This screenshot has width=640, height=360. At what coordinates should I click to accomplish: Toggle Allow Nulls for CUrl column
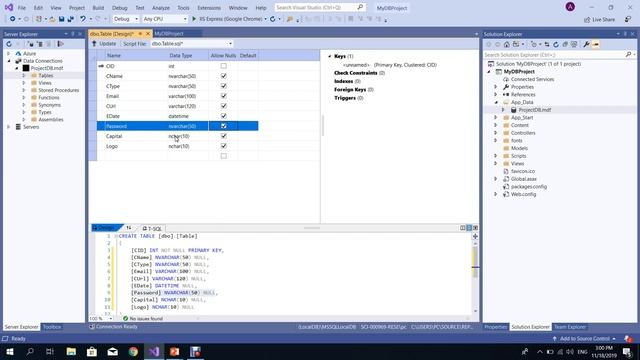(x=224, y=106)
